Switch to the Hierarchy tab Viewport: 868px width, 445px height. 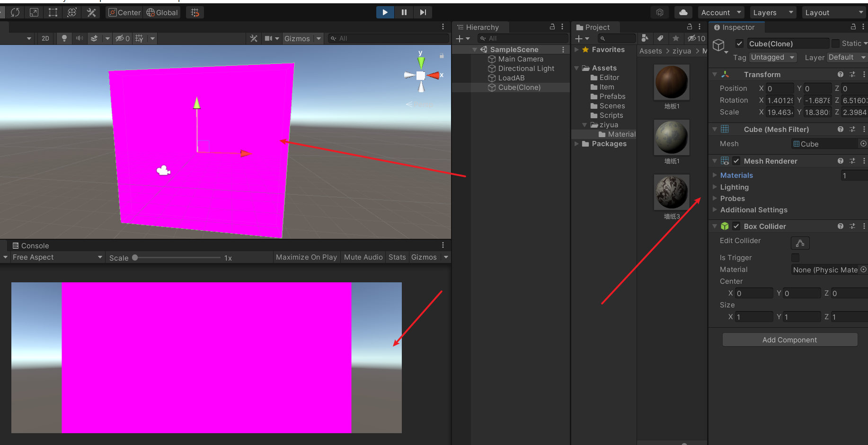tap(478, 27)
